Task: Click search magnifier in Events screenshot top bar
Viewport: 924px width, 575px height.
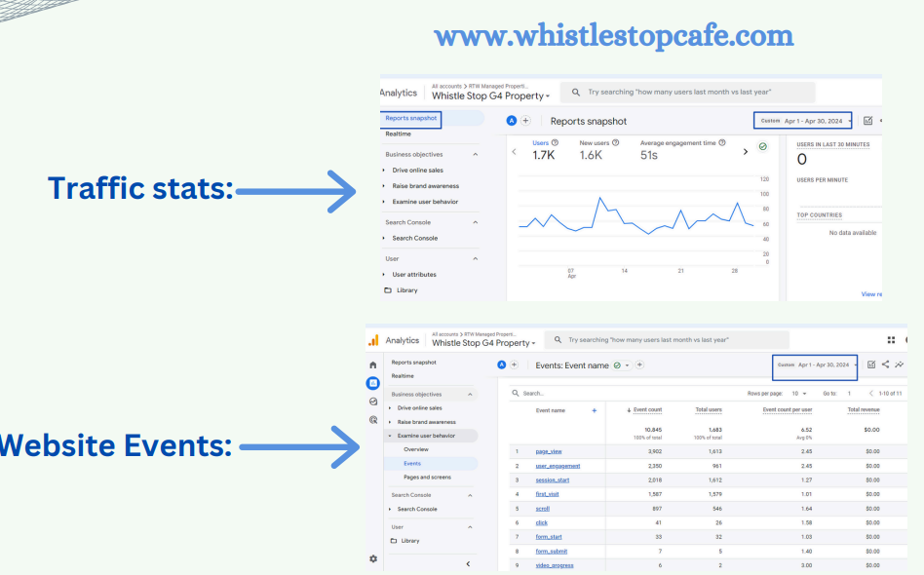Action: pyautogui.click(x=558, y=340)
